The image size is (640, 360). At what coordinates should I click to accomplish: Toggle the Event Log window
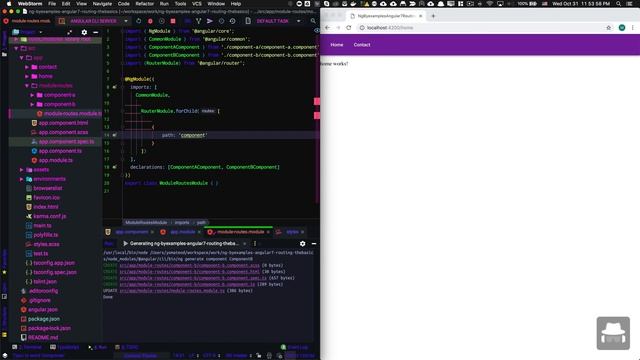coord(295,347)
